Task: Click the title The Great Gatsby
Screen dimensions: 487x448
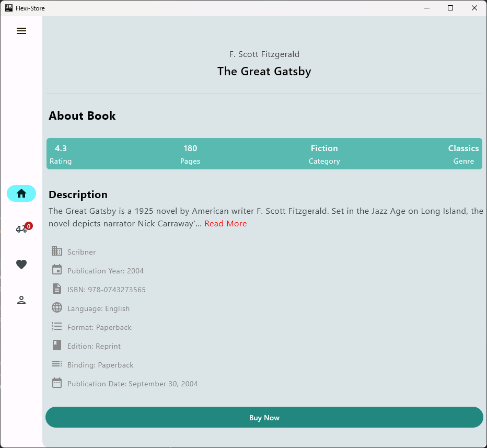Action: pyautogui.click(x=264, y=72)
